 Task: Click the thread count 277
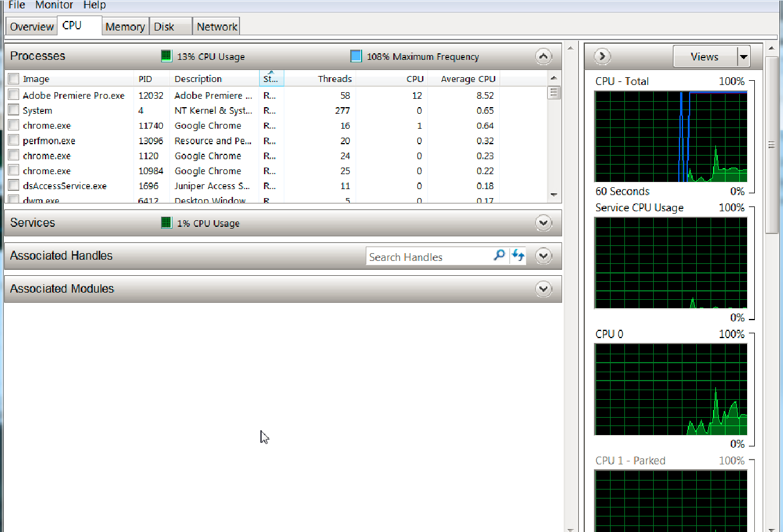342,110
